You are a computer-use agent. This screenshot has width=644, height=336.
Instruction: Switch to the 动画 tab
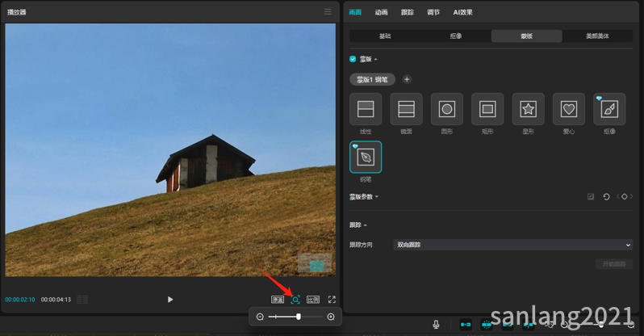click(x=381, y=12)
